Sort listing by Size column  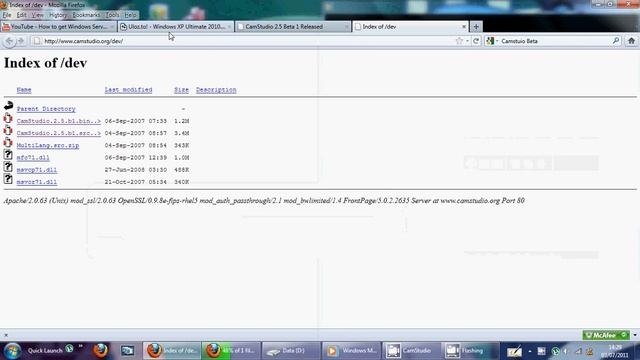coord(181,90)
